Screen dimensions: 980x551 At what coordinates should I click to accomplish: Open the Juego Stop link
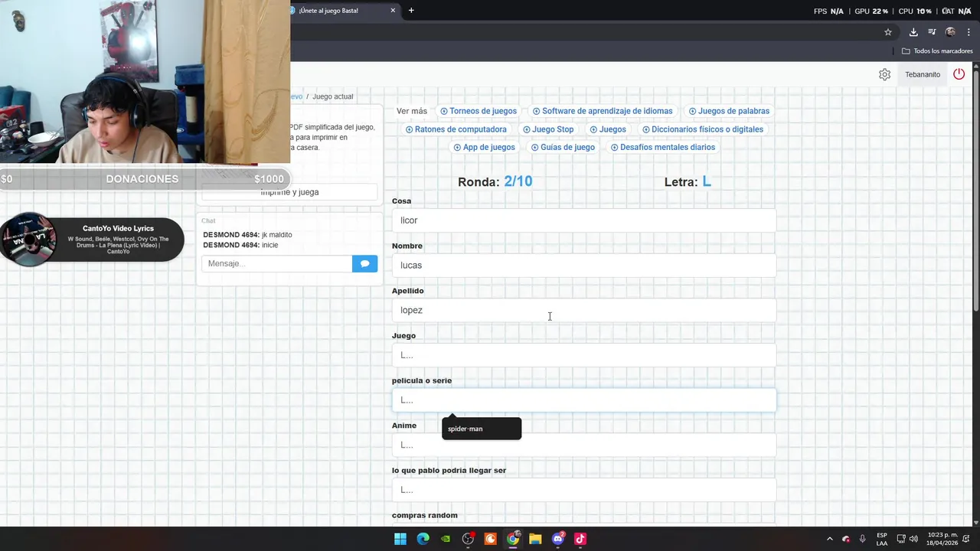pyautogui.click(x=548, y=129)
